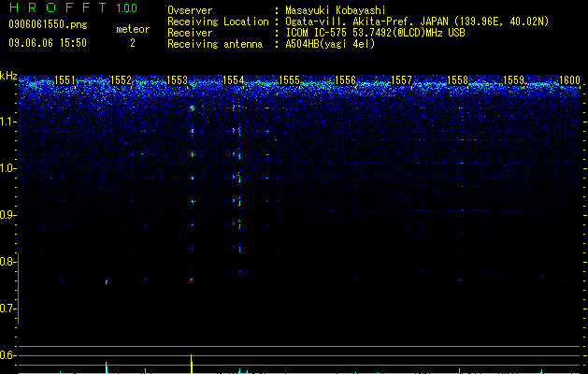Click the 1555 time marker
The width and height of the screenshot is (588, 374).
click(289, 80)
